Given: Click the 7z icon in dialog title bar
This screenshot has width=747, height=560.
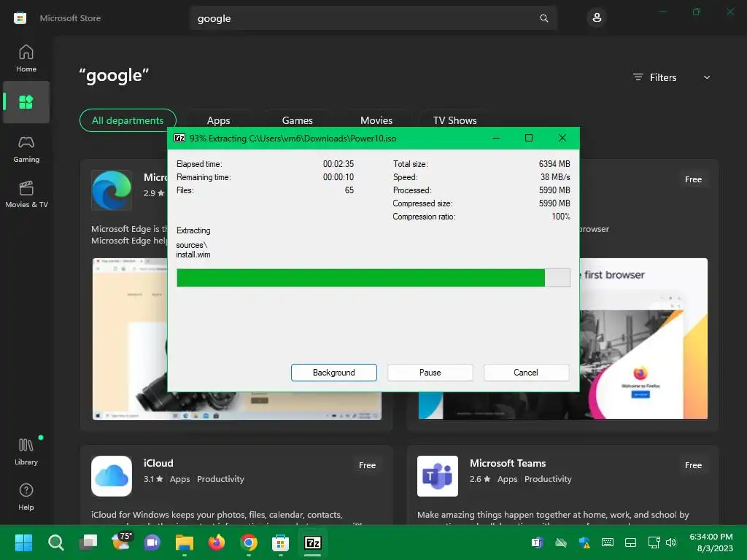Looking at the screenshot, I should pos(179,138).
